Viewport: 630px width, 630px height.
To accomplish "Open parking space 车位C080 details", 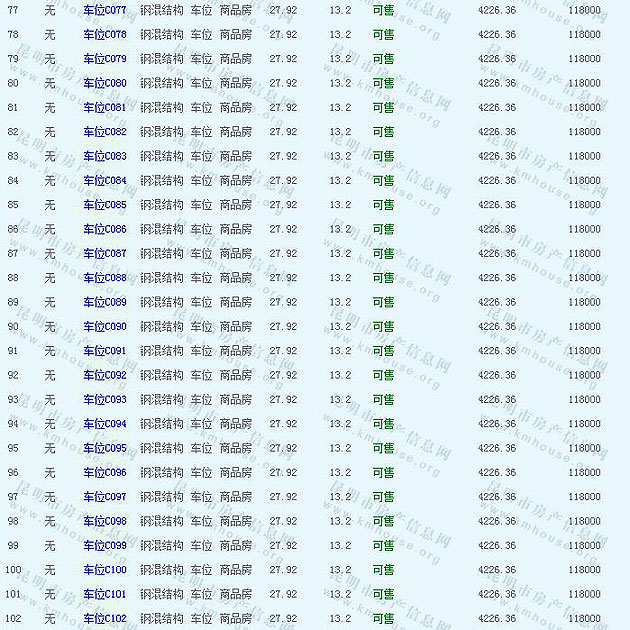I will (x=105, y=83).
